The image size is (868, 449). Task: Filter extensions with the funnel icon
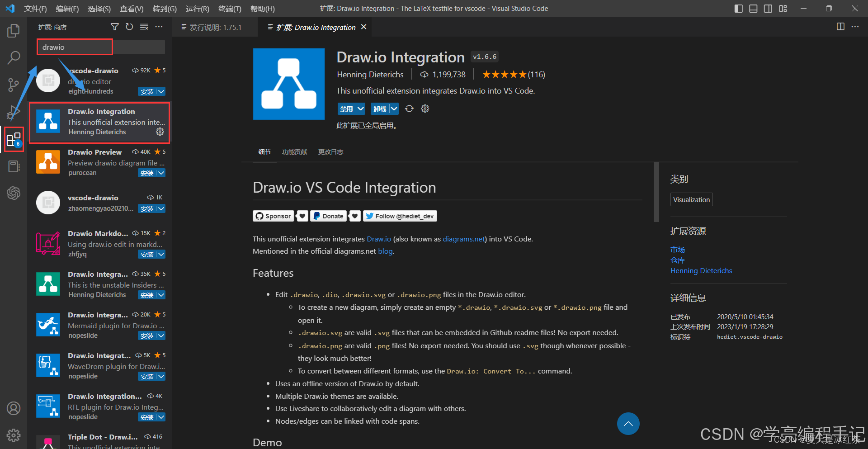[115, 27]
